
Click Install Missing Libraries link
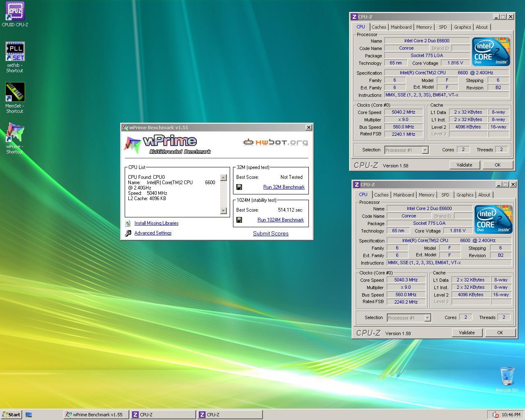(156, 223)
